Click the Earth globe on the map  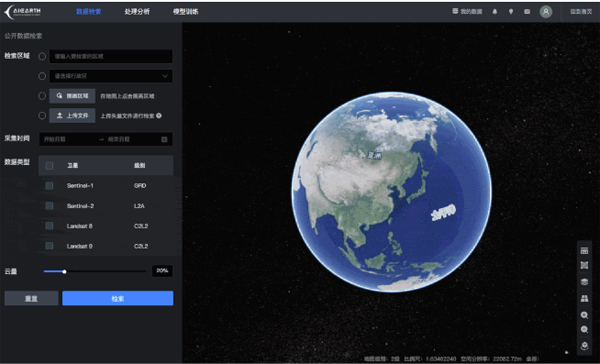pos(391,192)
